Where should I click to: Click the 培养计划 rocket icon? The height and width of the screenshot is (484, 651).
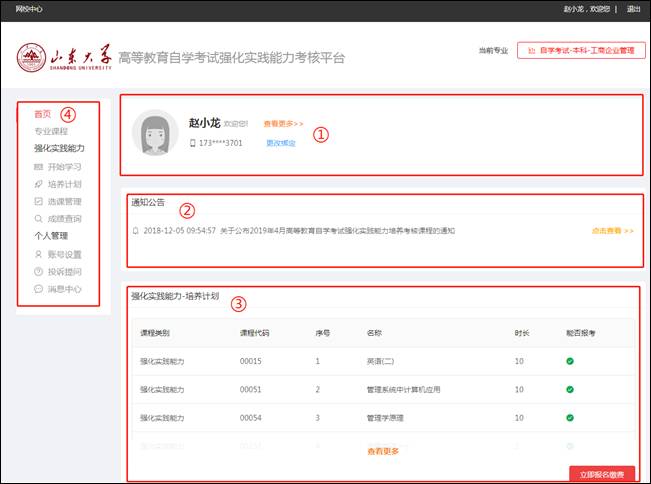[38, 184]
